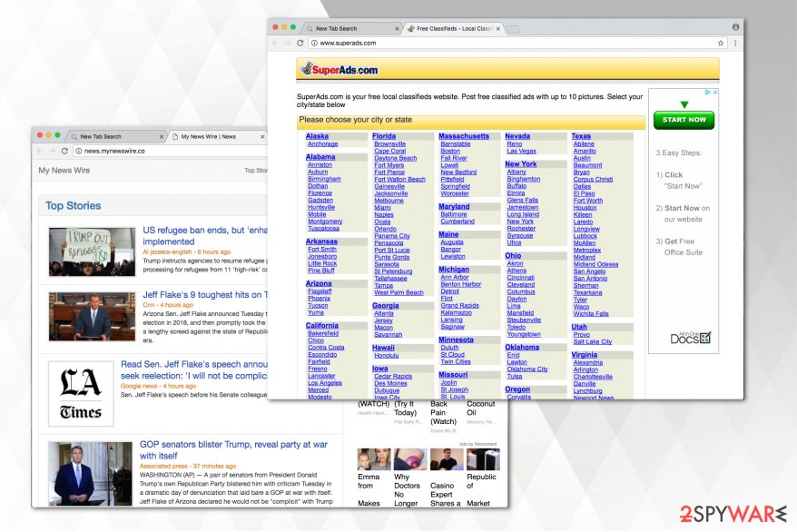Click the All in One Docs logo
This screenshot has width=797, height=532.
click(691, 338)
